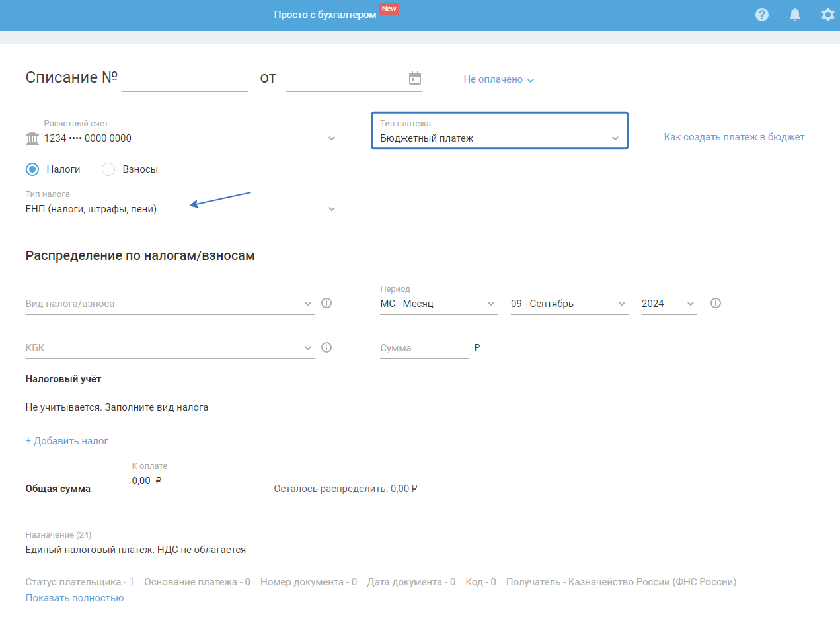This screenshot has width=840, height=623.
Task: Open the Тип платежа dropdown
Action: [499, 138]
